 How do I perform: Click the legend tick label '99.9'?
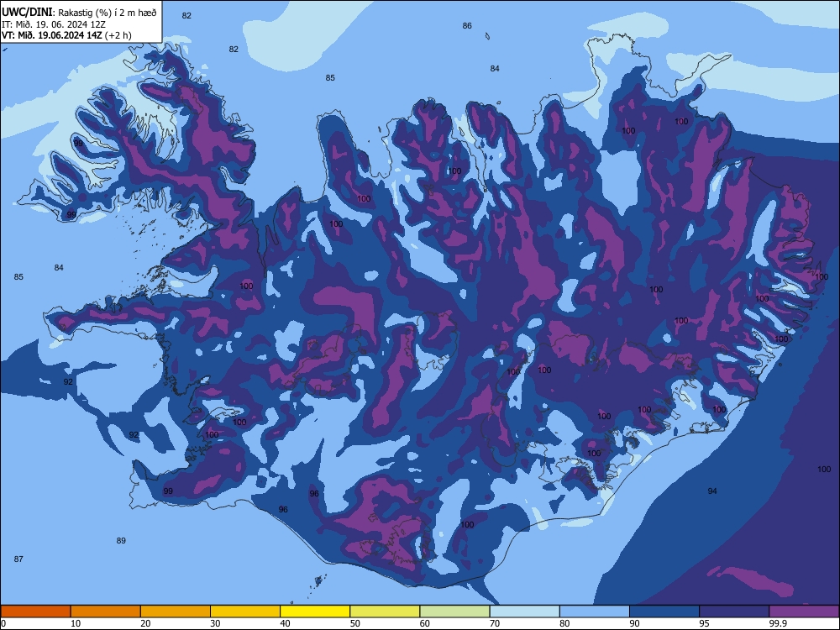click(777, 623)
